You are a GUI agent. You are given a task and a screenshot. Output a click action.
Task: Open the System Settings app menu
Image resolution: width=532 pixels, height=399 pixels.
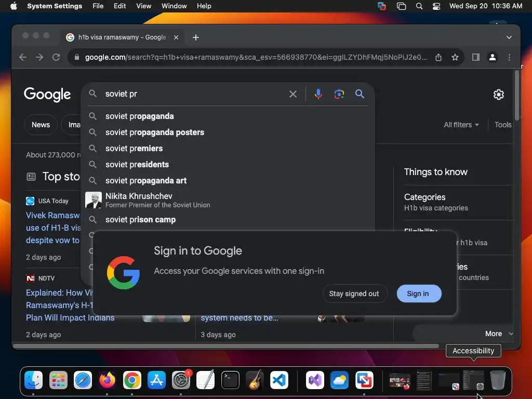pyautogui.click(x=55, y=6)
